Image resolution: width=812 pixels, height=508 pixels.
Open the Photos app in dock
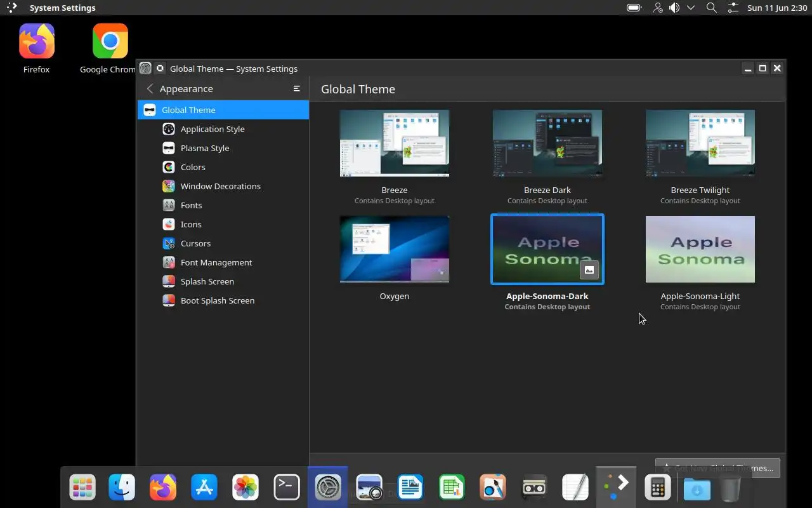pyautogui.click(x=246, y=488)
